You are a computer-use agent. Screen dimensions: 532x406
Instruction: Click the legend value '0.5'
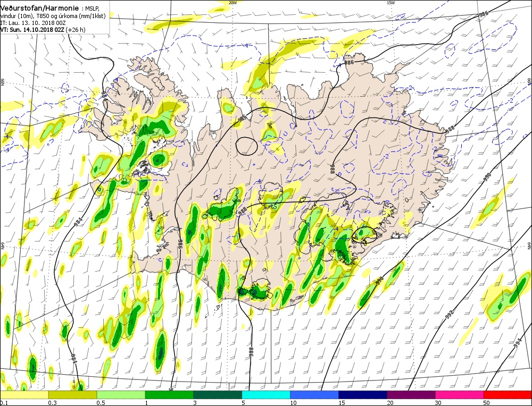pos(101,403)
